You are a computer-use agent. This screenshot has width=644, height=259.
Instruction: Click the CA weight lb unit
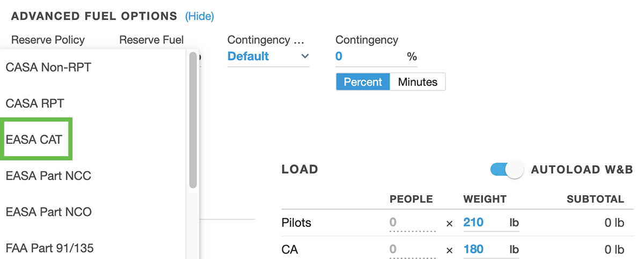(514, 249)
